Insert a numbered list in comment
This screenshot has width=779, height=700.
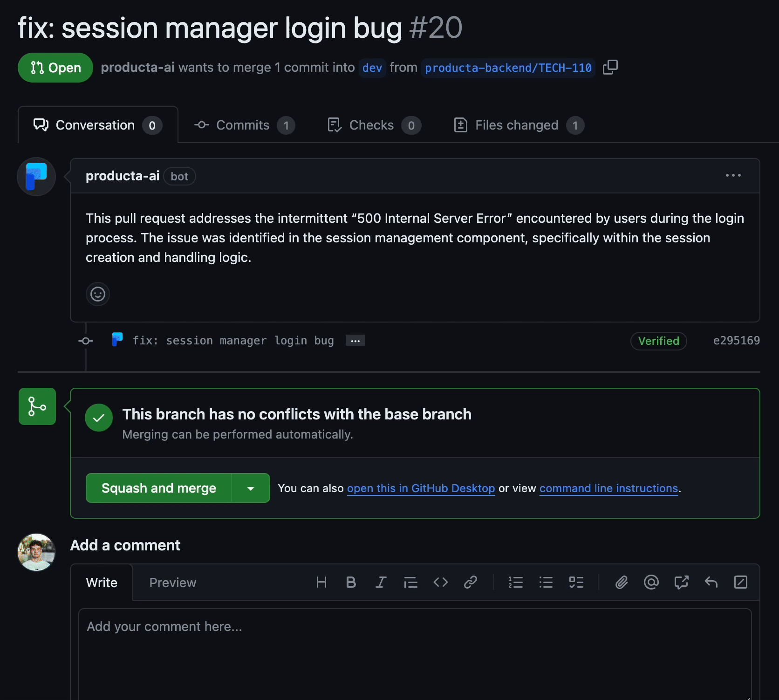pyautogui.click(x=515, y=582)
